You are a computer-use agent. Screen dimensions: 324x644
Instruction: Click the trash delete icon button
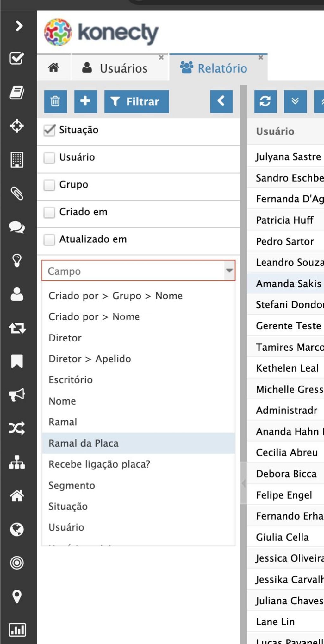click(x=55, y=101)
